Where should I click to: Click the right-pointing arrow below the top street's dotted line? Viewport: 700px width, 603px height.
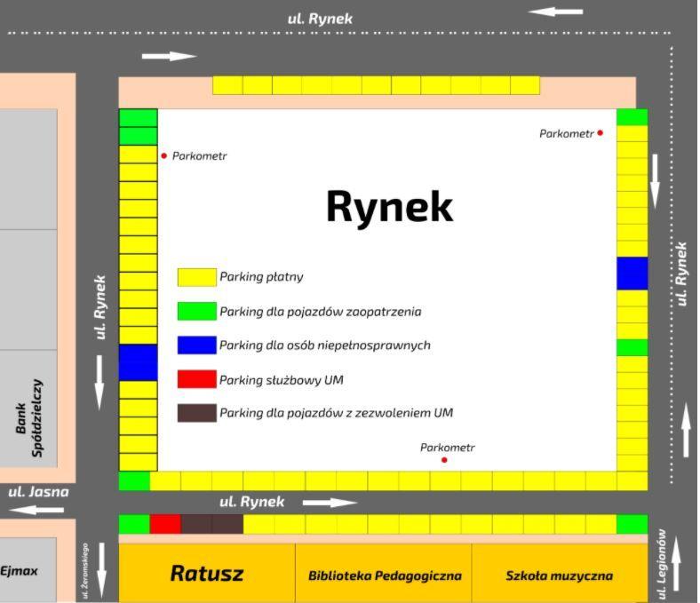point(169,56)
